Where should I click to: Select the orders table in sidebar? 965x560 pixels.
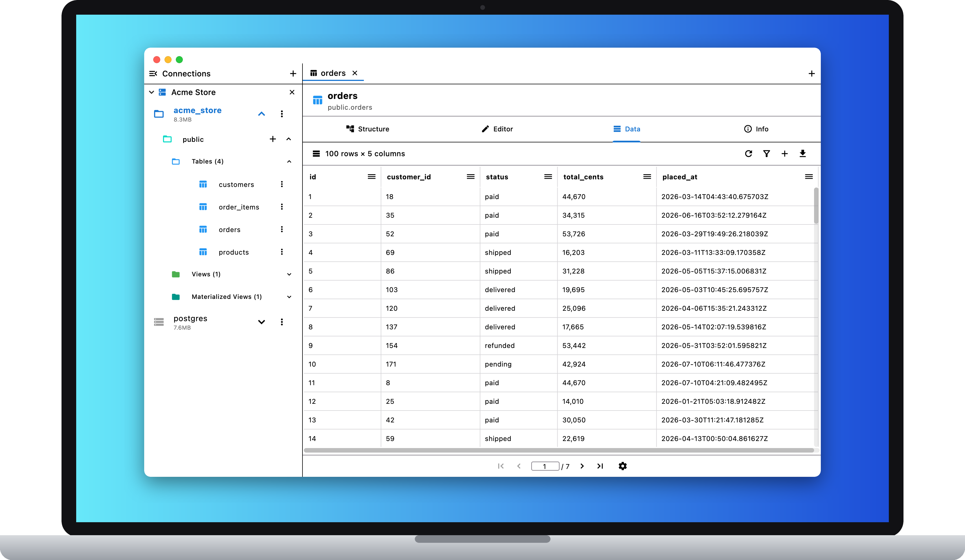(x=229, y=230)
